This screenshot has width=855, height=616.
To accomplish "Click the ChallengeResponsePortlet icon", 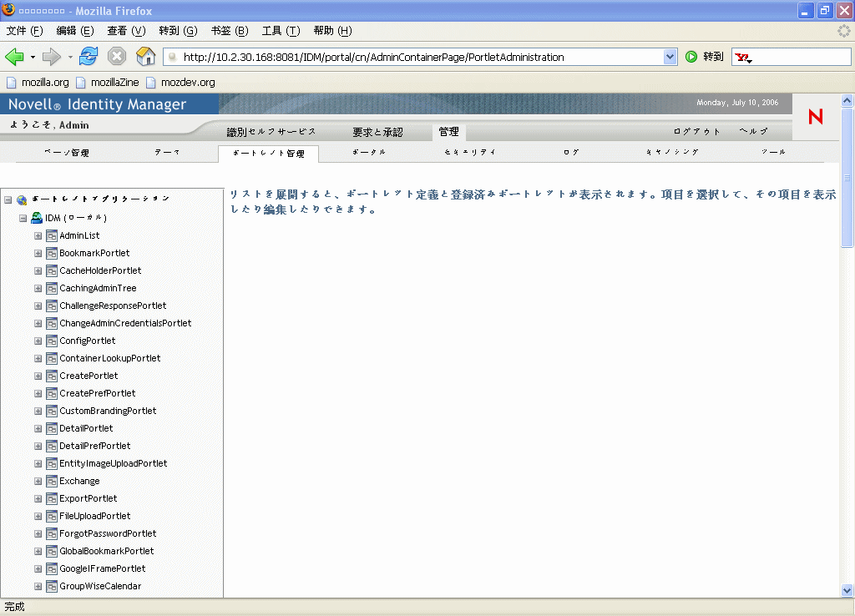I will 52,305.
